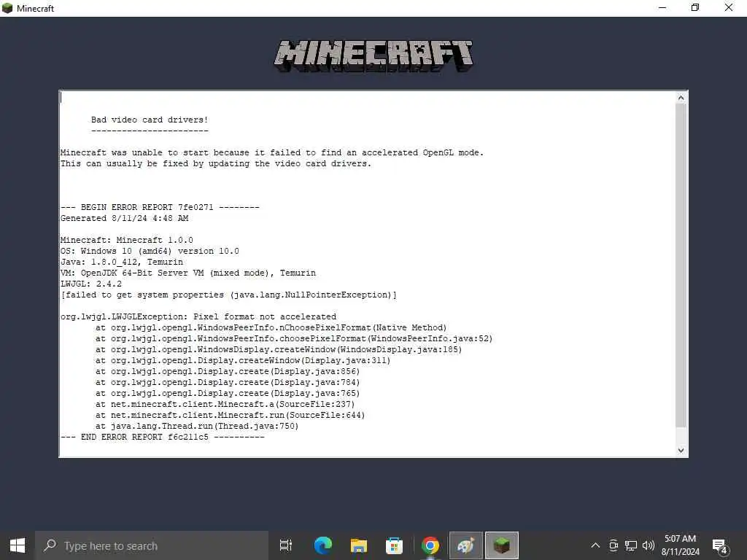The width and height of the screenshot is (747, 560).
Task: Click the 'Minecraft: Minecraft 1.0.0' line
Action: tap(127, 241)
